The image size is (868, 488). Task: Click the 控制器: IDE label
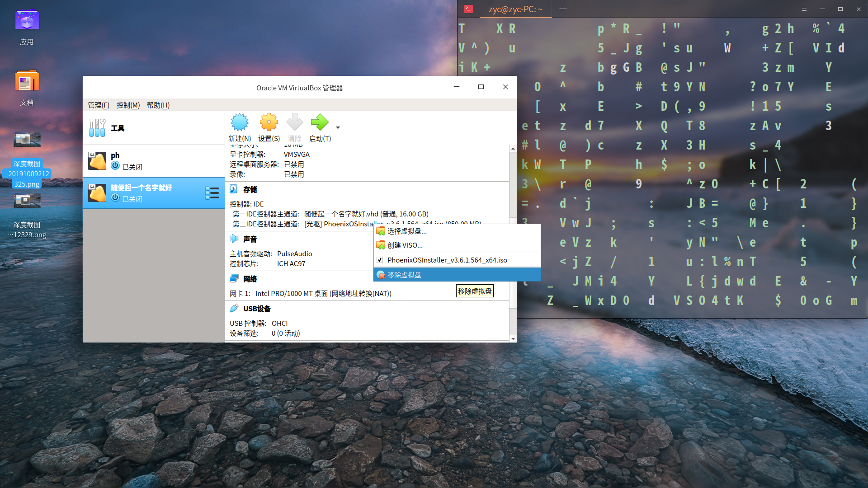246,204
